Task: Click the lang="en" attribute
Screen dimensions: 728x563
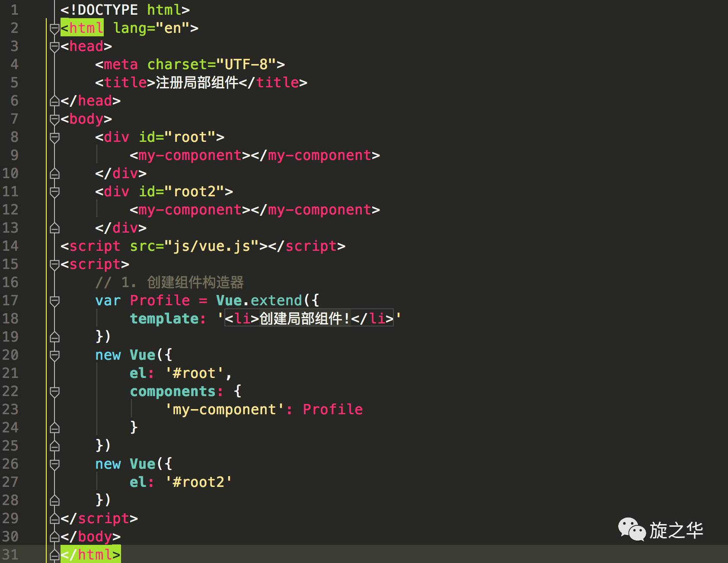Action: click(151, 28)
